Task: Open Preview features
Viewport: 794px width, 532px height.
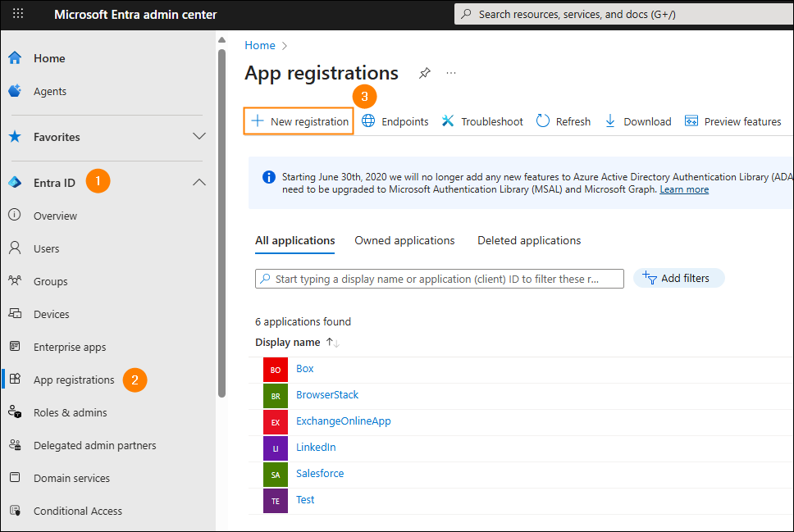Action: 732,121
